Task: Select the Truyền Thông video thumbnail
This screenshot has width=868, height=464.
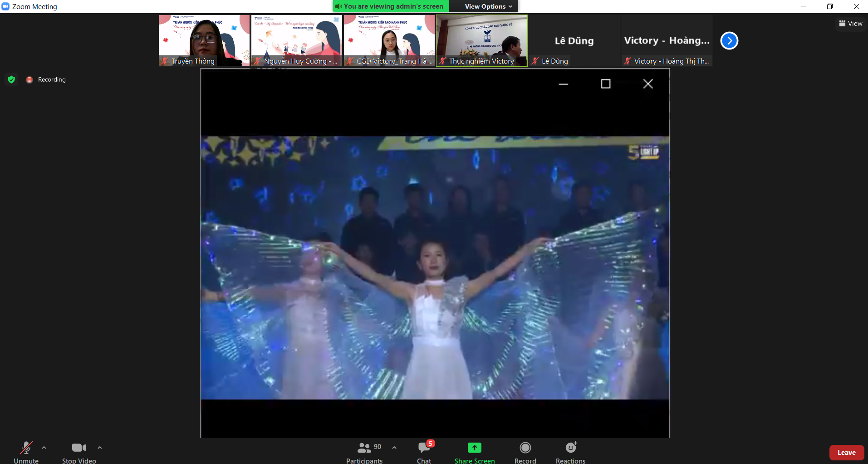Action: (x=204, y=40)
